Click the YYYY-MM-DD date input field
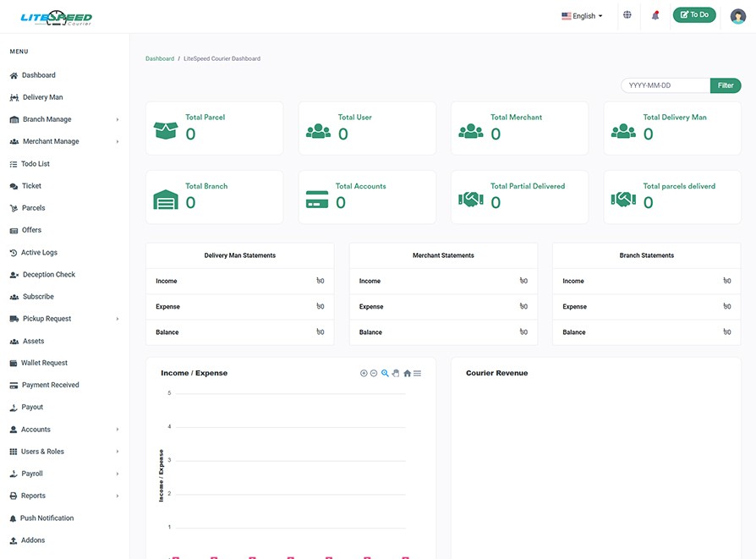 click(666, 85)
